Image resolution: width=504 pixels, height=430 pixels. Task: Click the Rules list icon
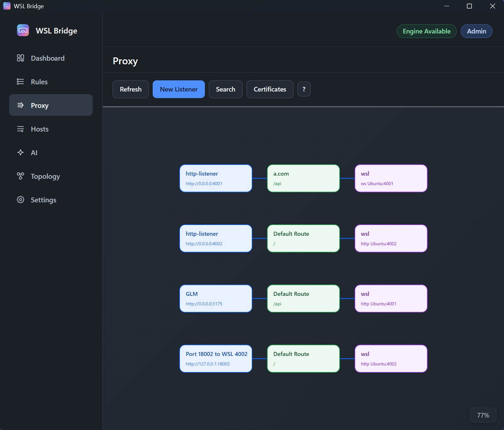(20, 82)
